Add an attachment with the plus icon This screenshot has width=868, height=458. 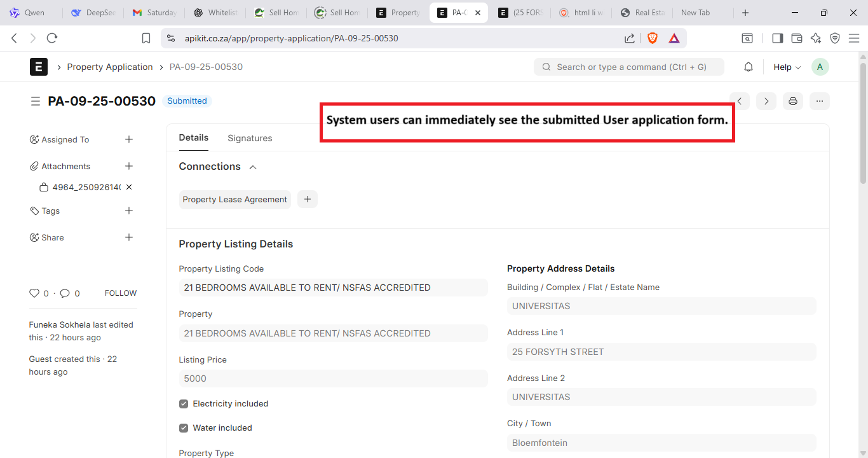pos(129,166)
